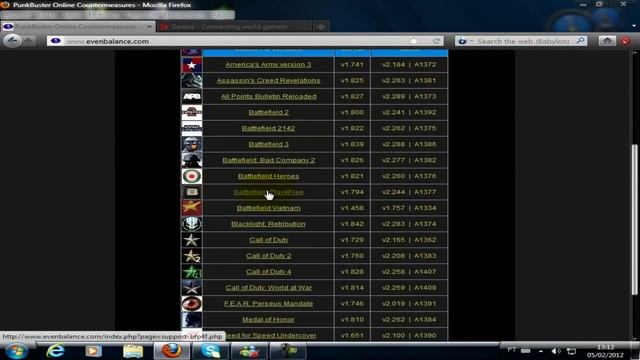The width and height of the screenshot is (640, 360).
Task: Open Skype from the taskbar
Action: click(211, 351)
